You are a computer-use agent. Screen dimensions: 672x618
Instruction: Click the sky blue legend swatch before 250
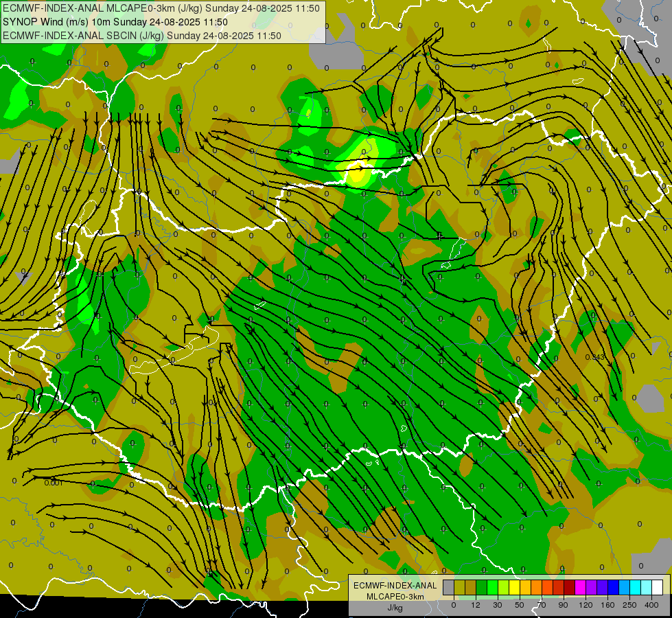point(625,587)
